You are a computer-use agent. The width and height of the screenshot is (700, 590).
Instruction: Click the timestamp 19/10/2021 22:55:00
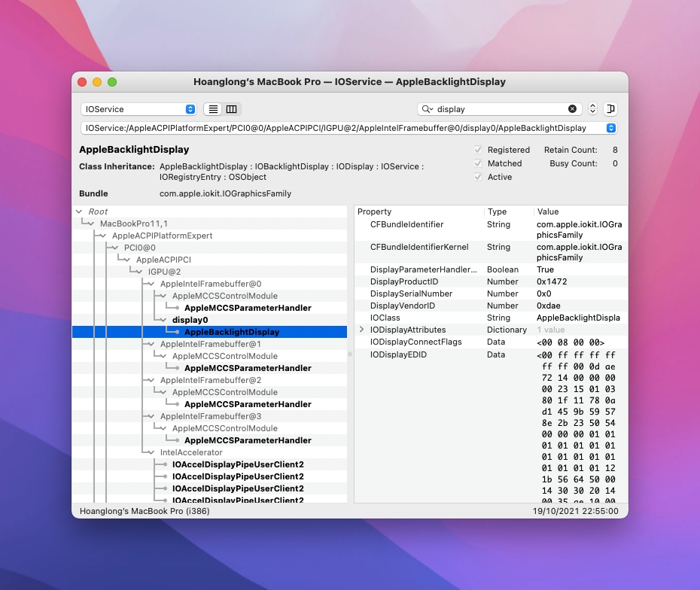pyautogui.click(x=576, y=511)
